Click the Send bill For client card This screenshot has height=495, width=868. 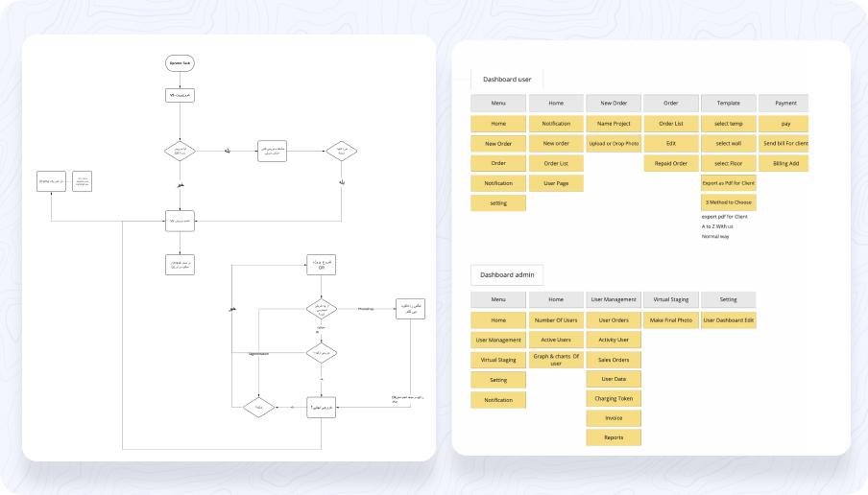784,143
